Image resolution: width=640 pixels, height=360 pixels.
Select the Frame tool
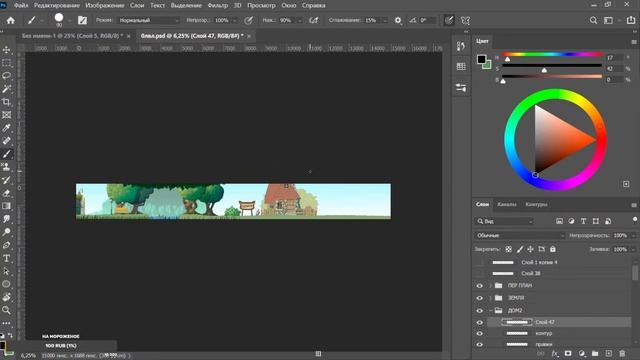[7, 115]
